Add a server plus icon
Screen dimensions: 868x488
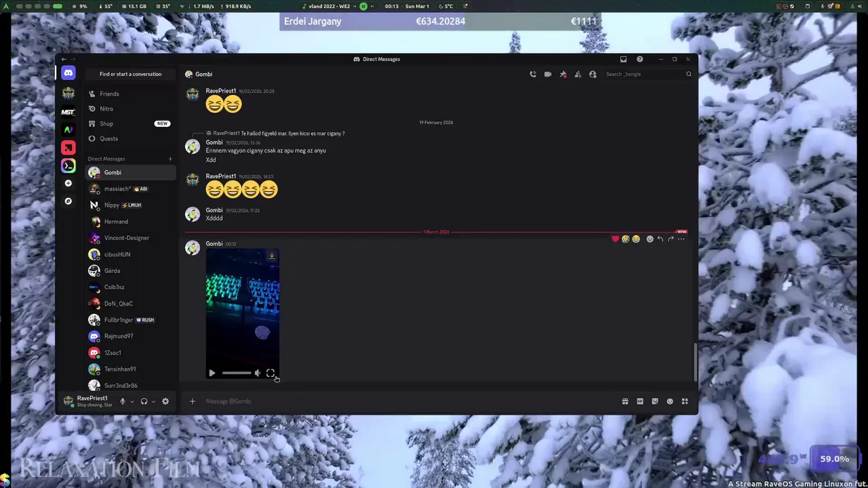pos(68,183)
